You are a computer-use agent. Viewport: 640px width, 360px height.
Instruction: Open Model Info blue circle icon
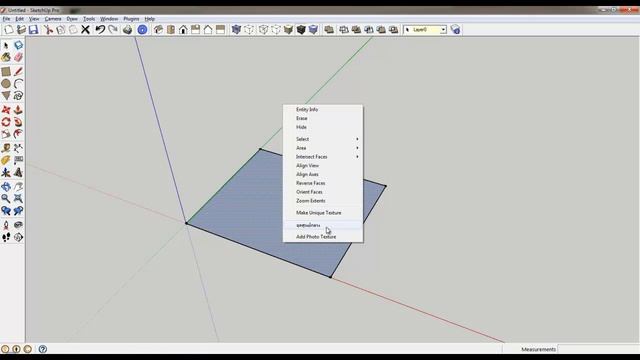(142, 29)
